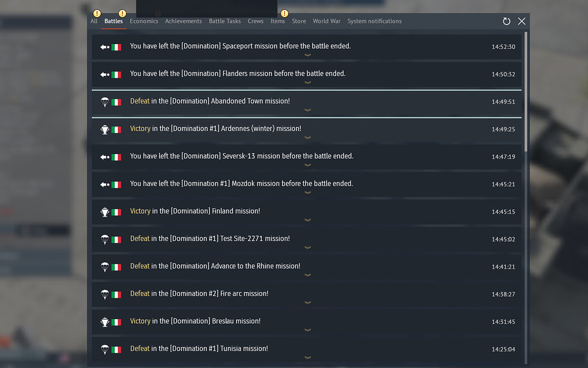Click the left-battle arrow icon on Spaceport row

105,47
